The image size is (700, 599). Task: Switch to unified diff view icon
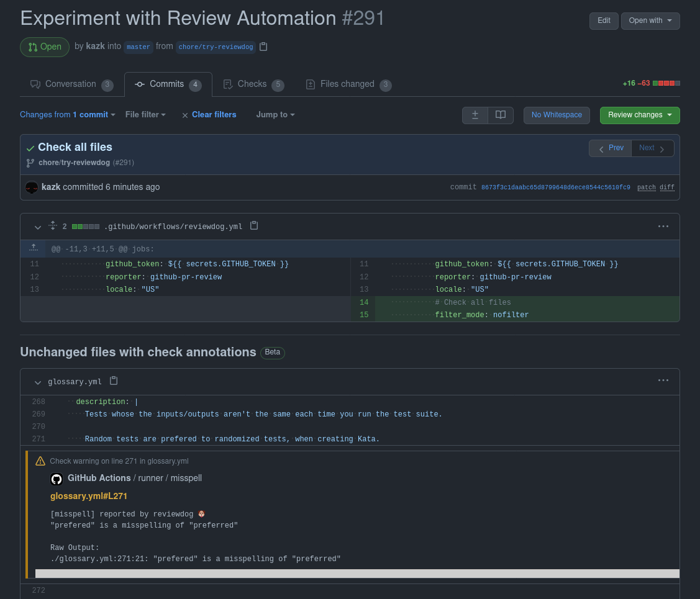click(x=475, y=115)
